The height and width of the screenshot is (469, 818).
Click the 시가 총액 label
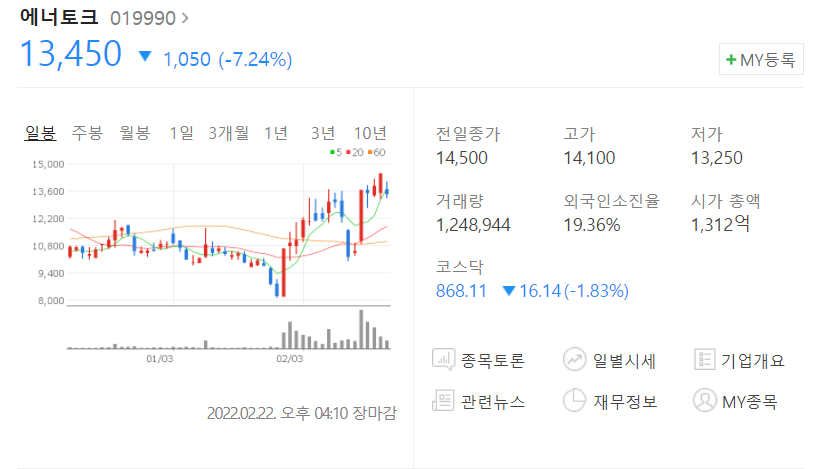726,201
